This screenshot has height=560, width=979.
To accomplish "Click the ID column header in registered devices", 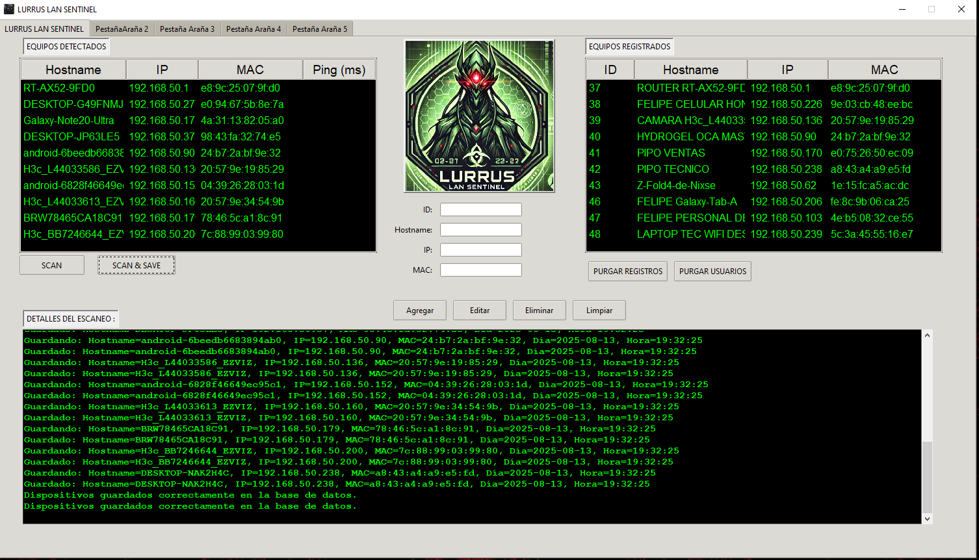I will (610, 70).
